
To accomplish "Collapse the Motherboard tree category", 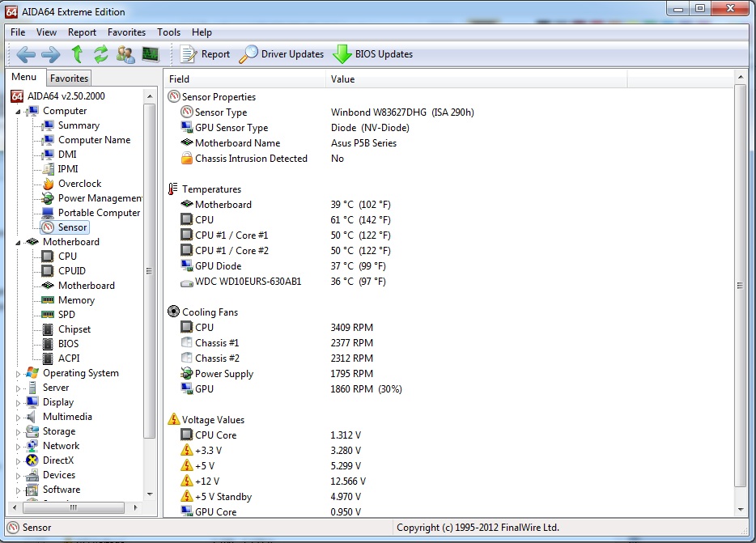I will point(18,243).
